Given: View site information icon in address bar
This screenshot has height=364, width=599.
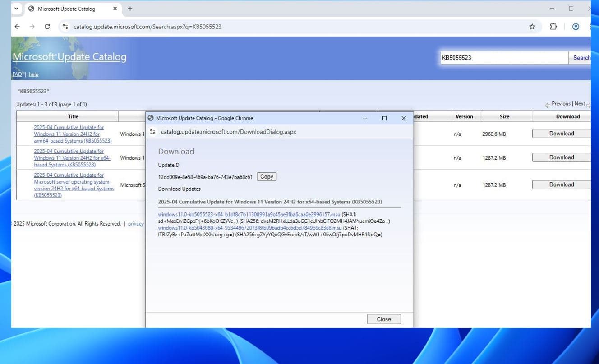Looking at the screenshot, I should [x=65, y=27].
